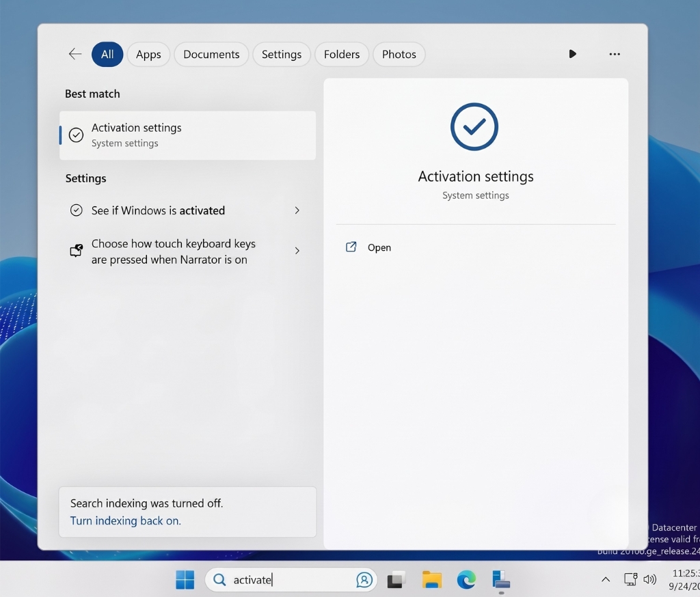700x597 pixels.
Task: Click the checkmark icon beside See if Windows
Action: pos(77,210)
